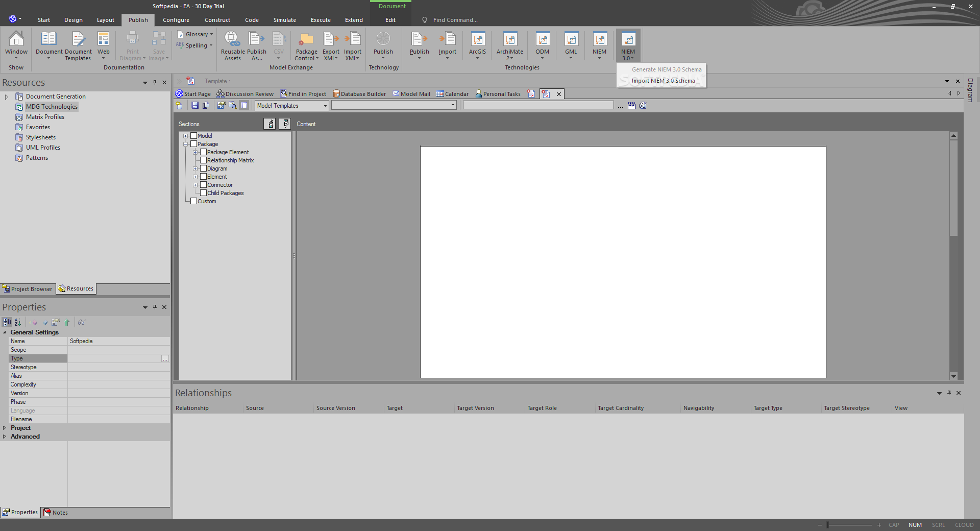Check the Model section checkbox
Screen dimensions: 980x531
point(194,136)
